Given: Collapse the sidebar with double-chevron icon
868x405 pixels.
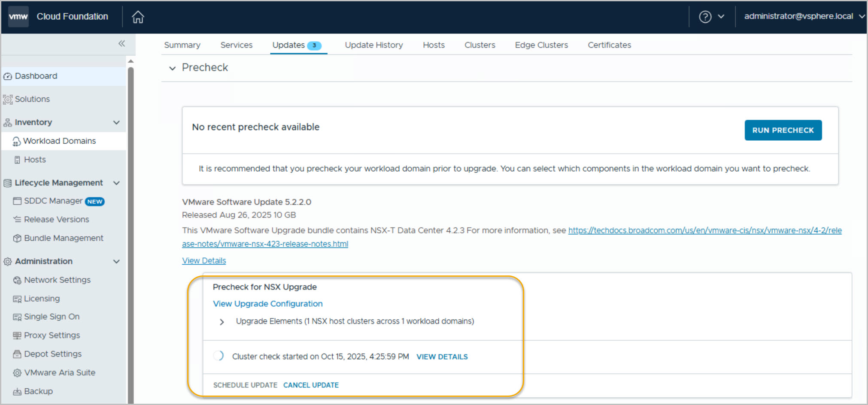Looking at the screenshot, I should [121, 43].
